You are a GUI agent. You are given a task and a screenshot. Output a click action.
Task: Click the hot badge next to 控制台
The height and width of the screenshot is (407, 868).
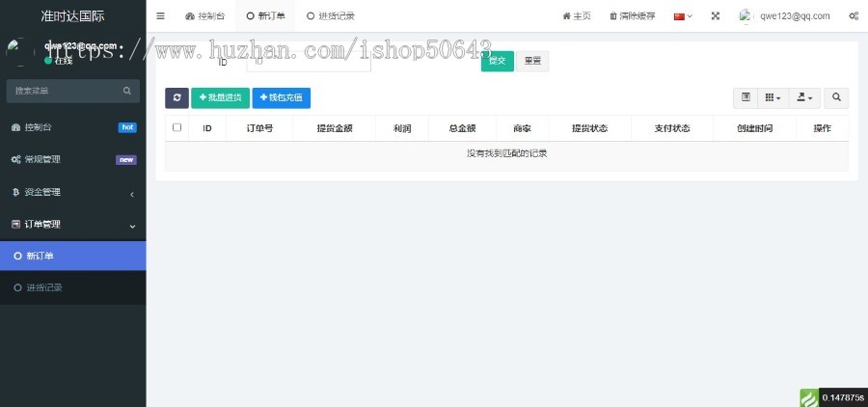tap(127, 127)
